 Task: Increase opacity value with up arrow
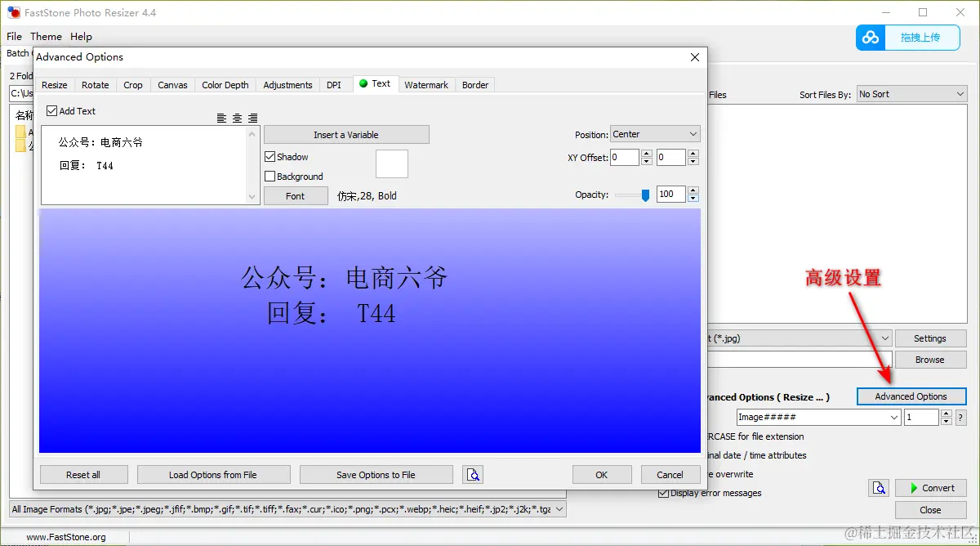click(x=693, y=190)
